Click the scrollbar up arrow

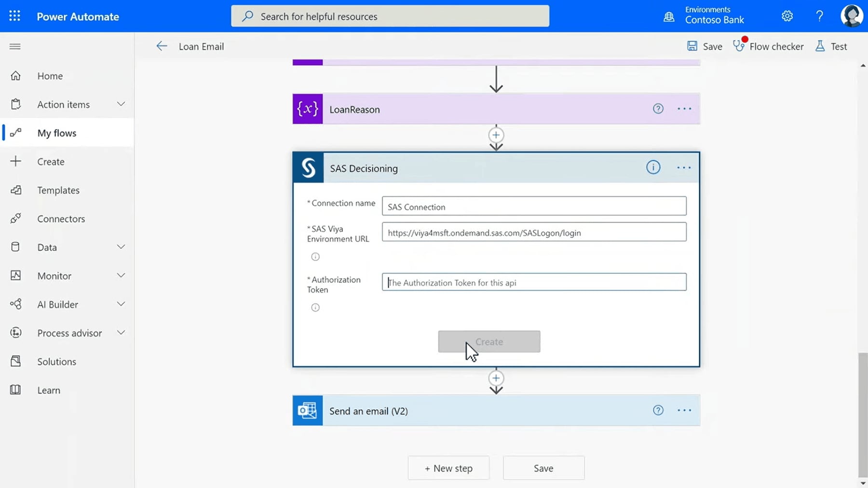coord(863,66)
